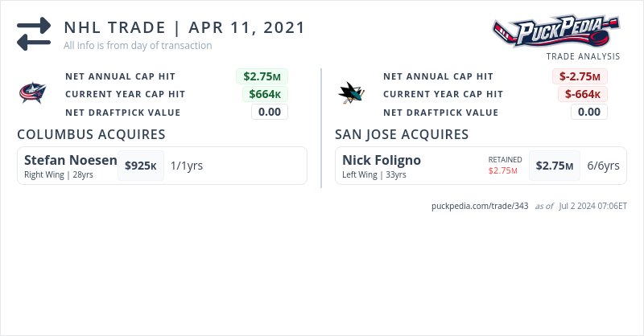644x336 pixels.
Task: Click the retained $2.75M salary label
Action: point(505,170)
